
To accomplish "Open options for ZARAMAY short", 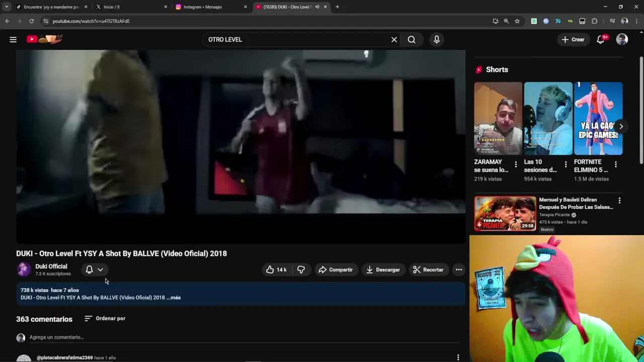I will tap(516, 164).
